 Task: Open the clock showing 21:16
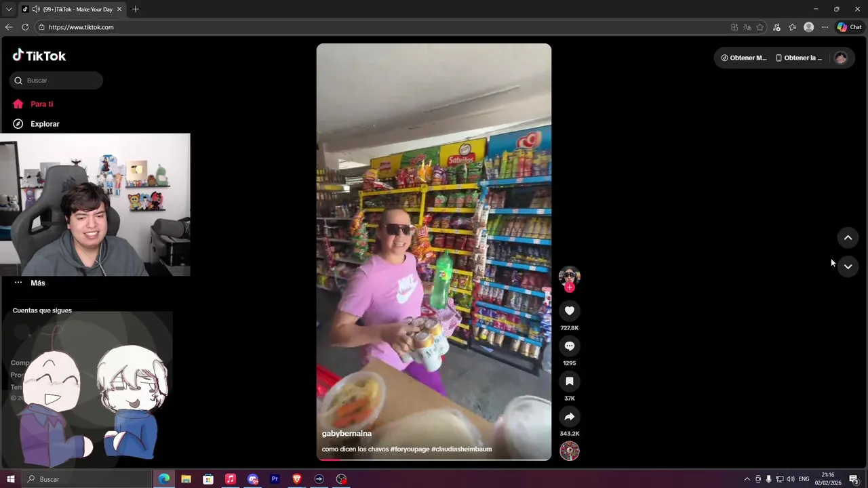click(x=827, y=479)
